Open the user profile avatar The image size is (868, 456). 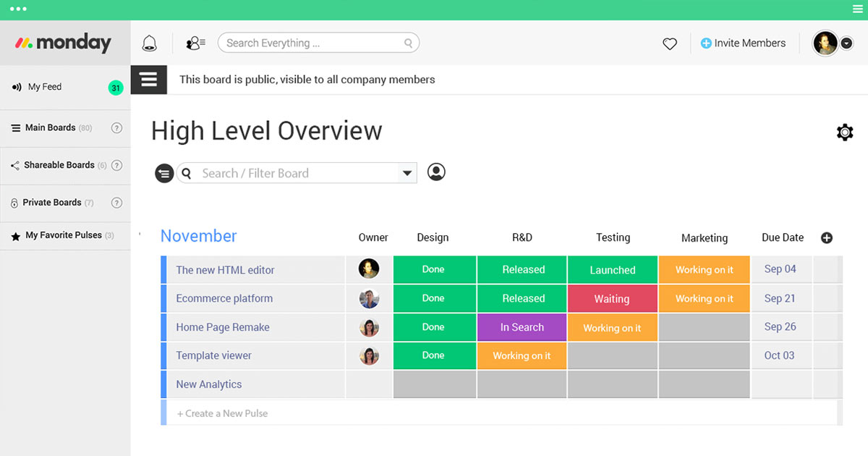tap(825, 43)
